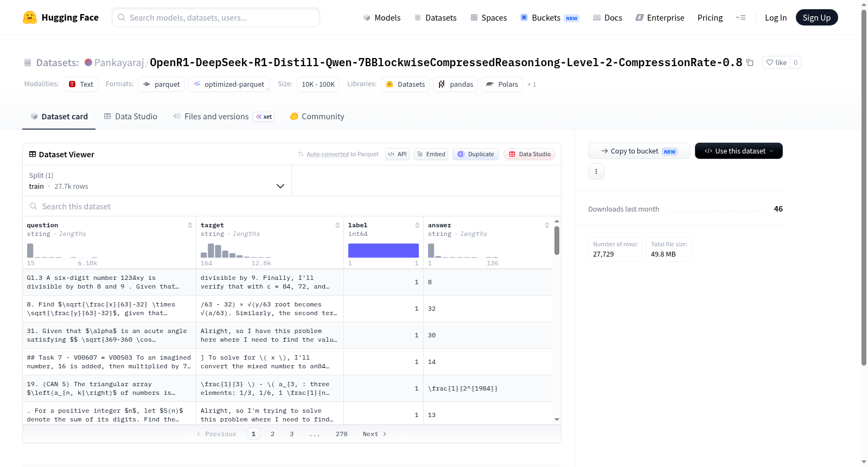Image resolution: width=868 pixels, height=467 pixels.
Task: Open the Pankayaraj profile link
Action: 119,62
